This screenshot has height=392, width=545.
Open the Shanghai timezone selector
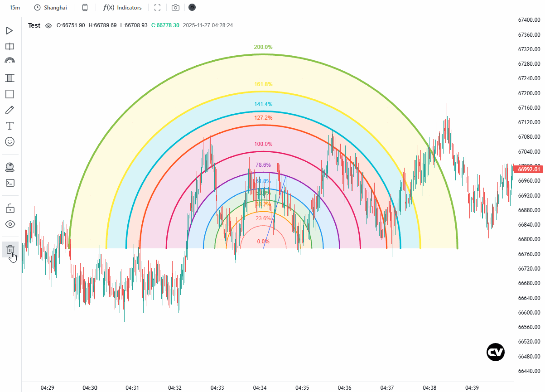coord(50,8)
